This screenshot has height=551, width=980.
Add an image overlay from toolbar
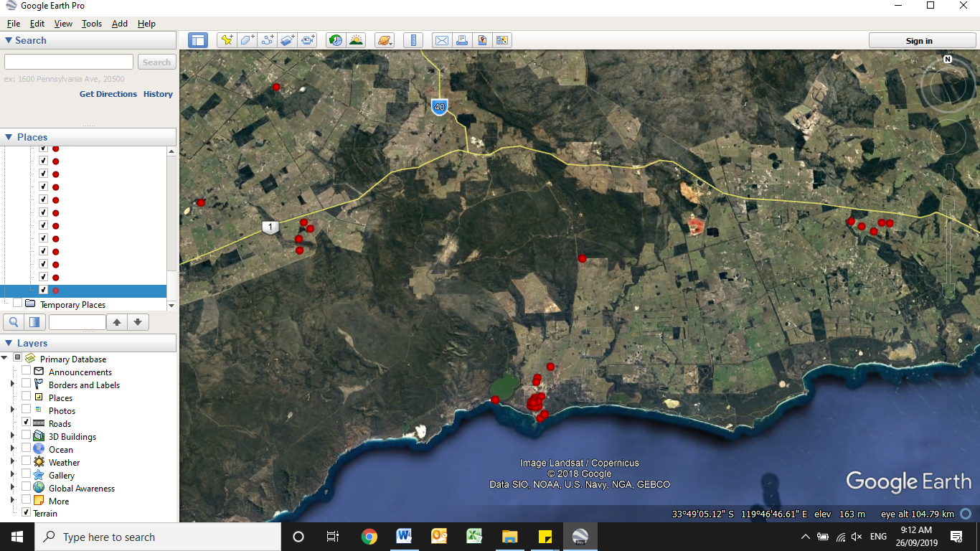pyautogui.click(x=288, y=40)
